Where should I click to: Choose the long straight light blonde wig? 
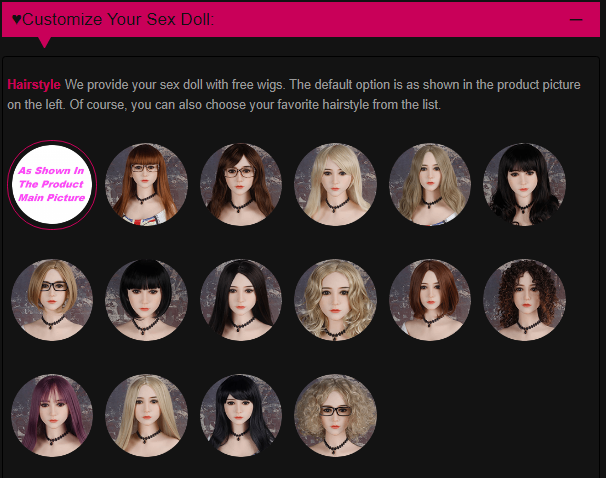[146, 415]
